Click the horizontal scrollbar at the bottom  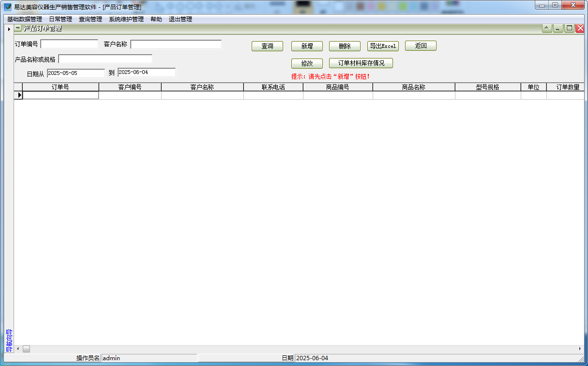coord(27,349)
